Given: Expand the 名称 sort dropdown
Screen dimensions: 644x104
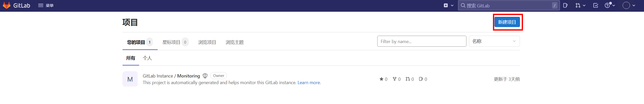Looking at the screenshot, I should (x=494, y=41).
